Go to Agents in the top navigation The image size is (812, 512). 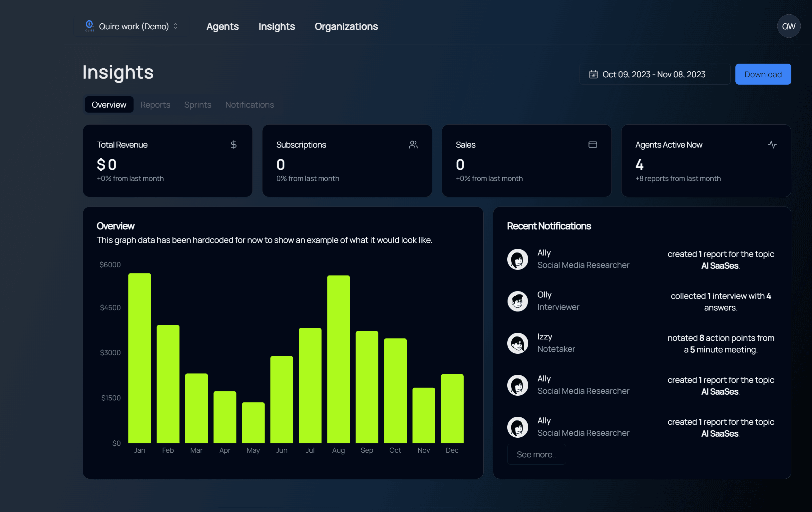[x=222, y=26]
